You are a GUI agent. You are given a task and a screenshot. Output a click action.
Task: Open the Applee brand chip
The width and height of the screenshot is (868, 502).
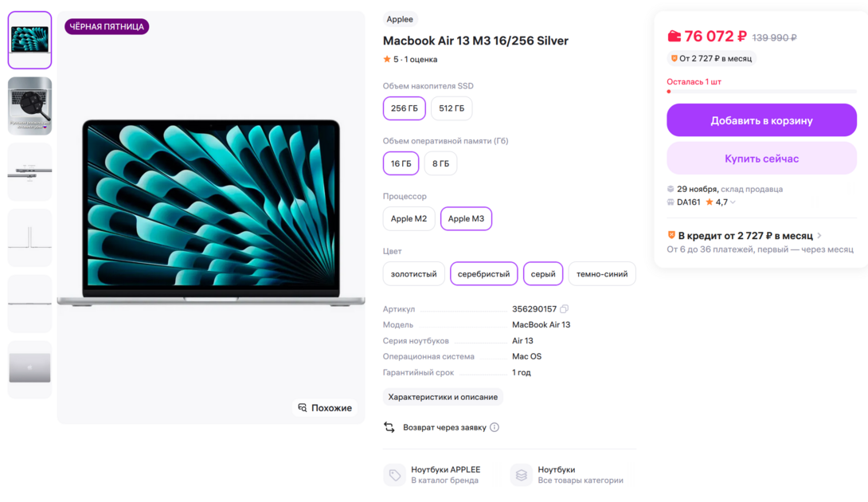click(x=400, y=19)
